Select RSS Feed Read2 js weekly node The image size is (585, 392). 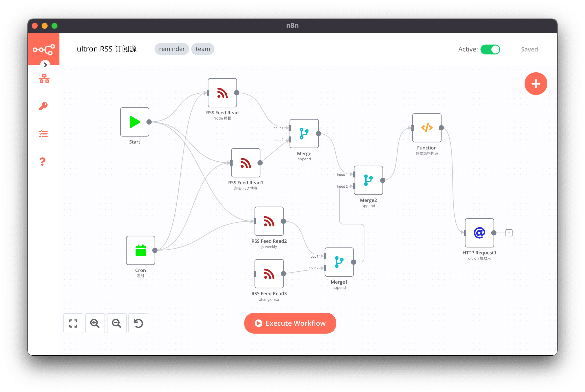pyautogui.click(x=269, y=221)
